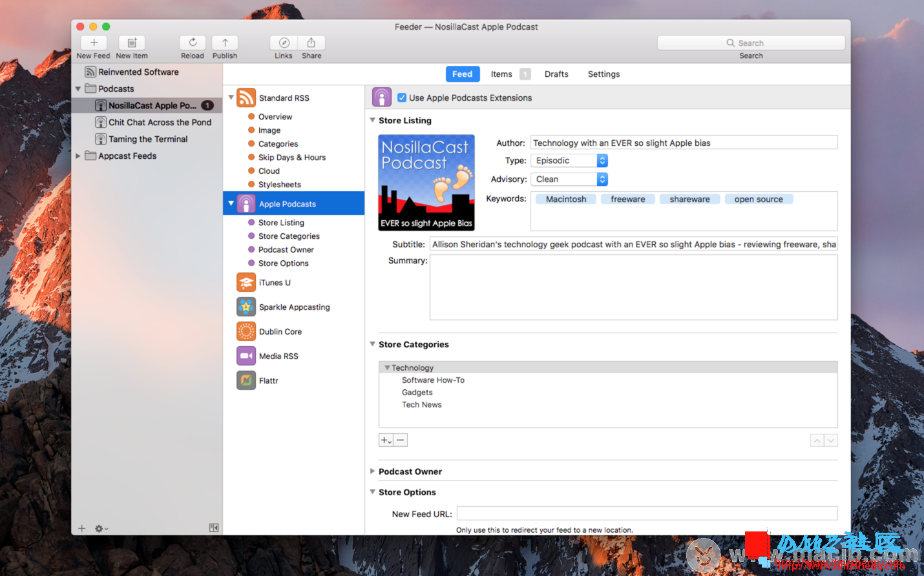
Task: Select the Dublin Core icon
Action: tap(246, 331)
